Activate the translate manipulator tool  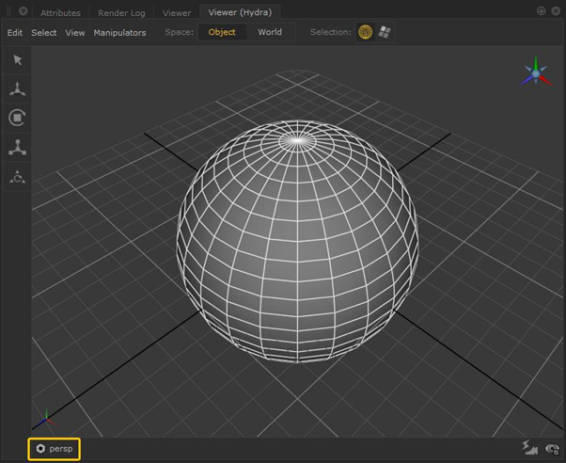click(17, 89)
